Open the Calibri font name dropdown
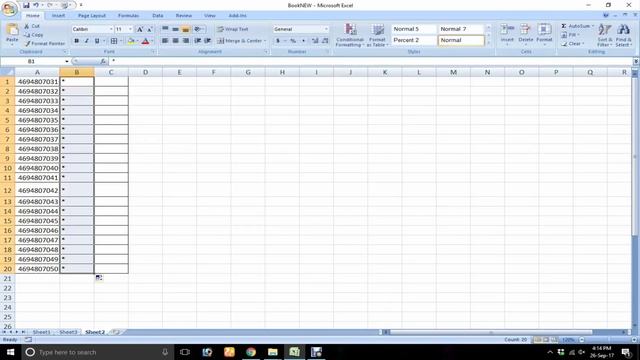 111,29
